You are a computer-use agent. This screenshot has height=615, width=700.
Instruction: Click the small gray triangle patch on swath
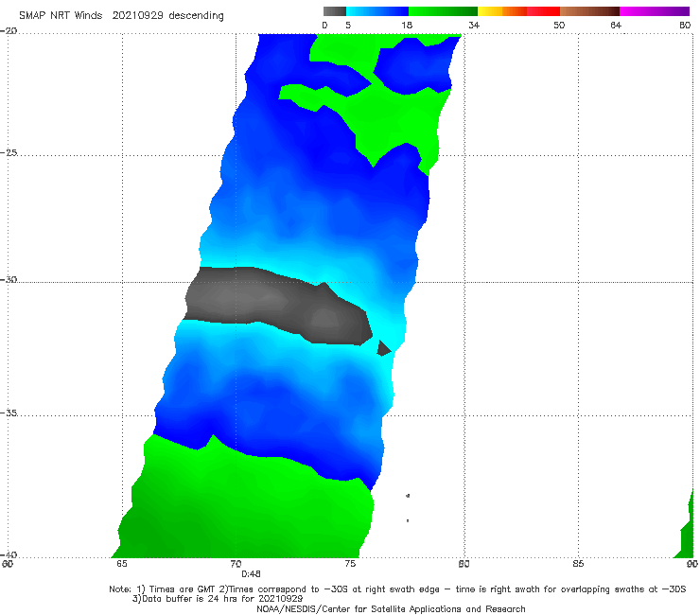[x=383, y=348]
